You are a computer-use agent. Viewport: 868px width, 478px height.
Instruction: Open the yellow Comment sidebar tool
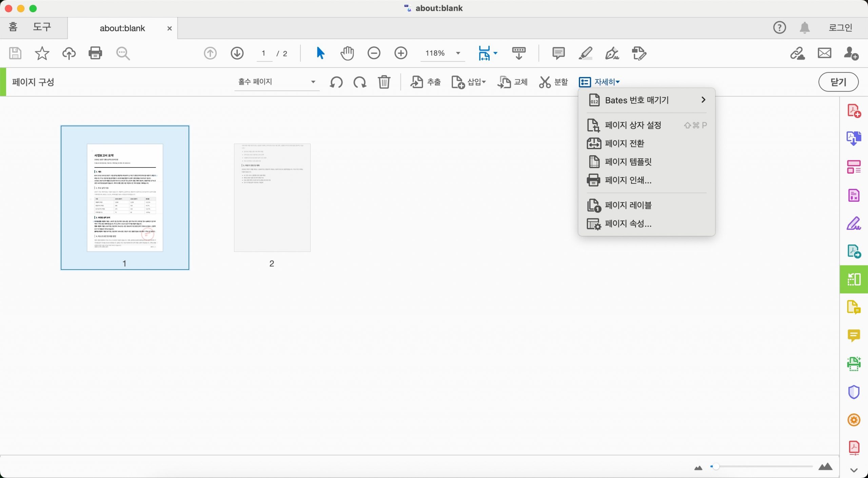coord(854,336)
